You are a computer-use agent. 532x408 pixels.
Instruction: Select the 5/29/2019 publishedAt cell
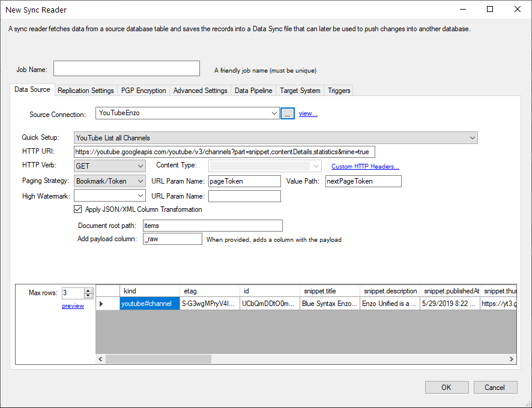tap(450, 304)
